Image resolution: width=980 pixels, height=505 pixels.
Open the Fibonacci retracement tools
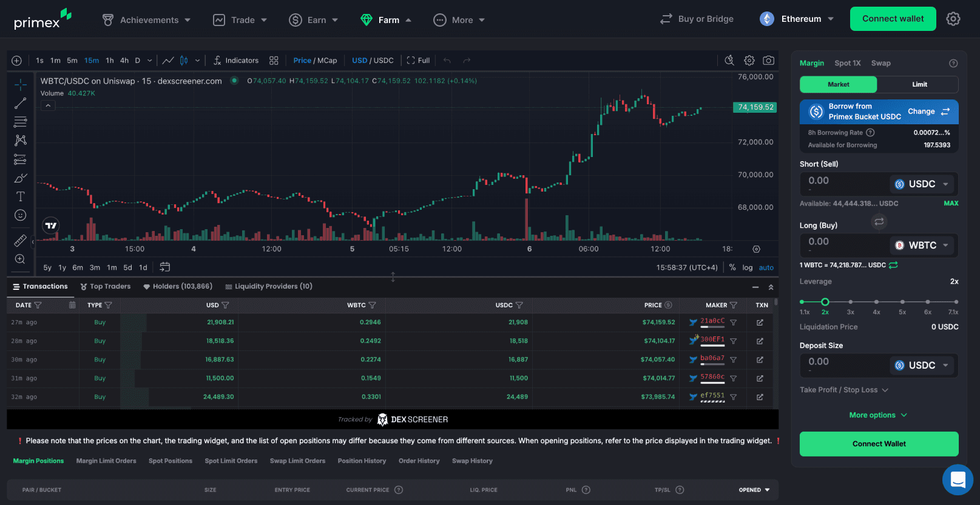[20, 122]
